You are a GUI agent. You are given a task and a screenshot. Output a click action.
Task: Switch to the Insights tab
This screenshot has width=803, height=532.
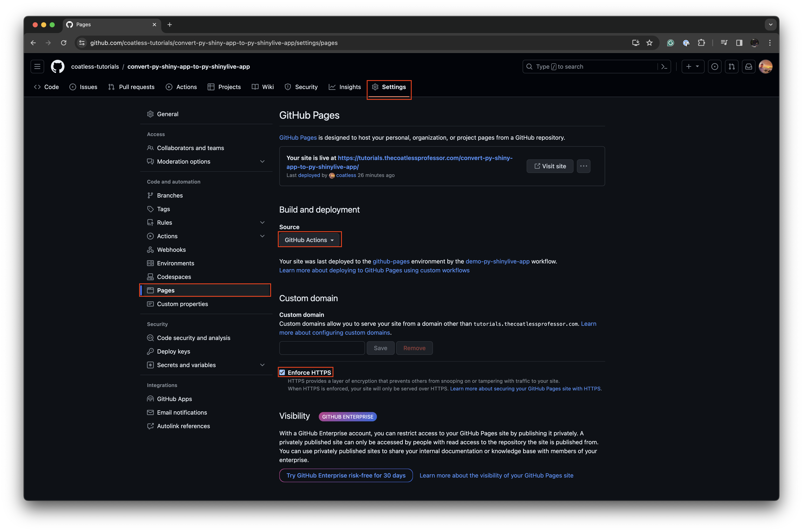click(x=345, y=87)
